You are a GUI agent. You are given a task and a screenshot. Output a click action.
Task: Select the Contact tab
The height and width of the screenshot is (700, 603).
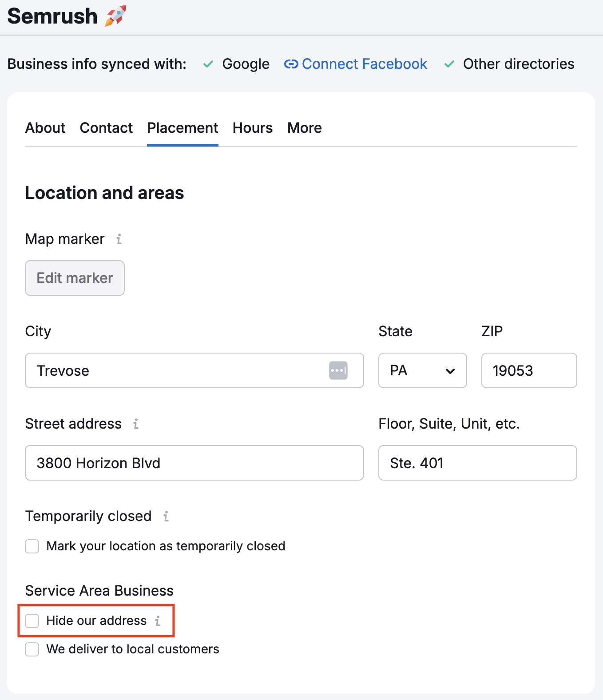click(x=106, y=128)
